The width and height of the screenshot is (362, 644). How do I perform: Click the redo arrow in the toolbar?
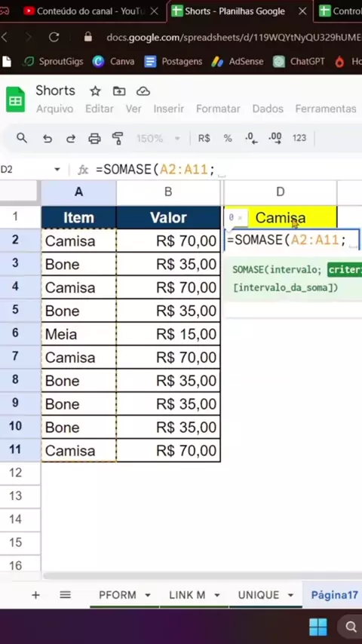click(71, 139)
